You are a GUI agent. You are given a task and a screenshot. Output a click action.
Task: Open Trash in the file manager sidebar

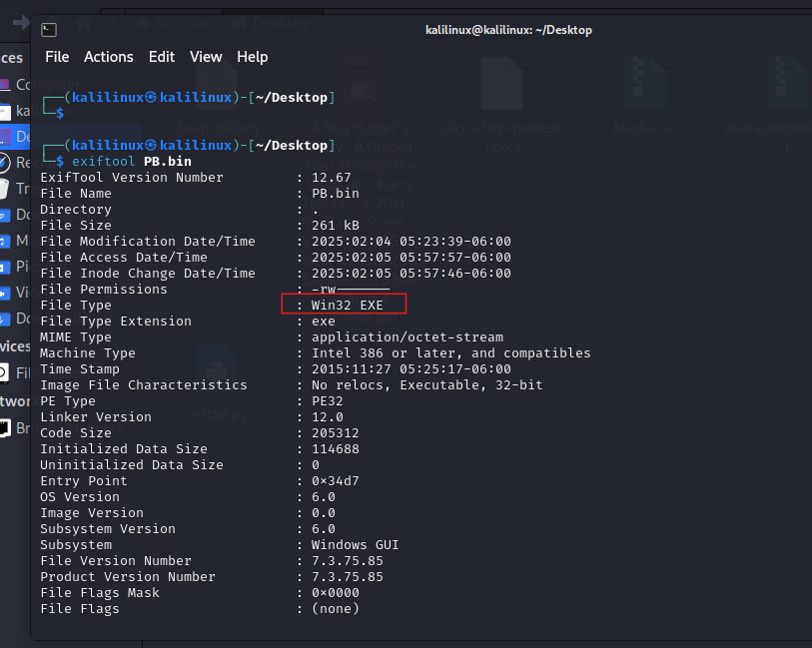(x=15, y=189)
